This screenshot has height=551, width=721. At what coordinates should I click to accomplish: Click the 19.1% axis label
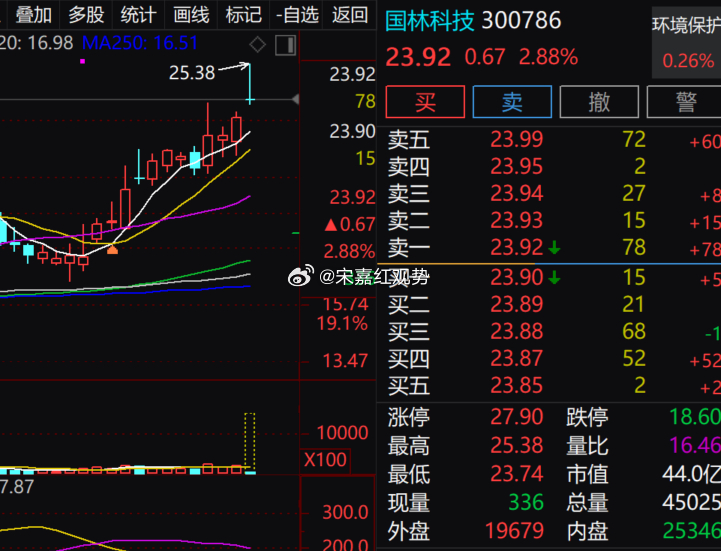coord(343,324)
